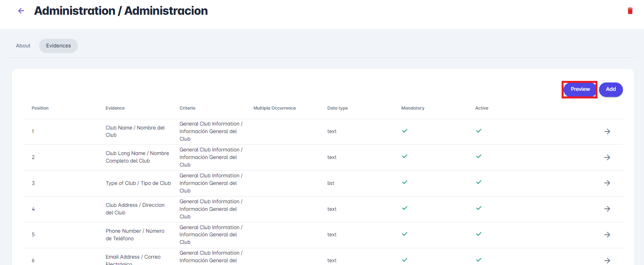Click Mandatory checkmark for Club Name
This screenshot has height=265, width=644.
pyautogui.click(x=404, y=131)
